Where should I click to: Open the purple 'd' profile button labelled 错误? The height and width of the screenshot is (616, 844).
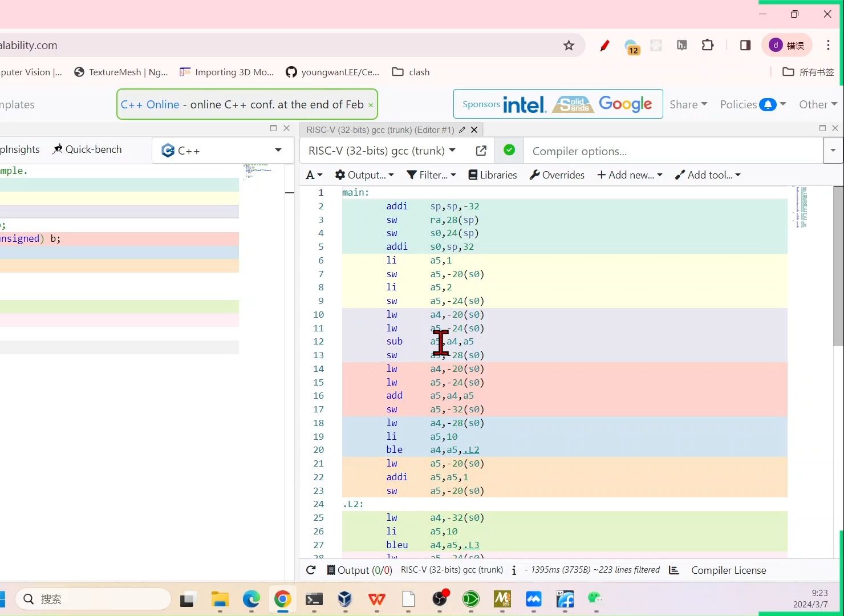[787, 45]
